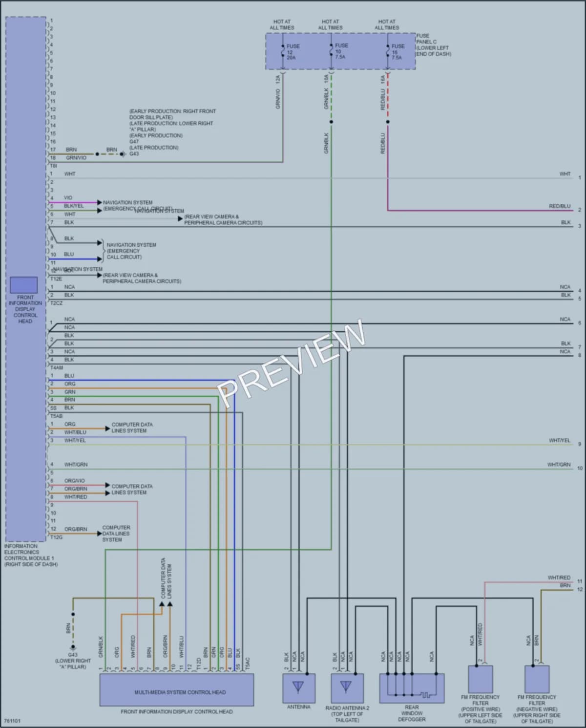This screenshot has height=728, width=586.
Task: Click the REAR WINDOW DEFOGGER label
Action: pos(412,713)
